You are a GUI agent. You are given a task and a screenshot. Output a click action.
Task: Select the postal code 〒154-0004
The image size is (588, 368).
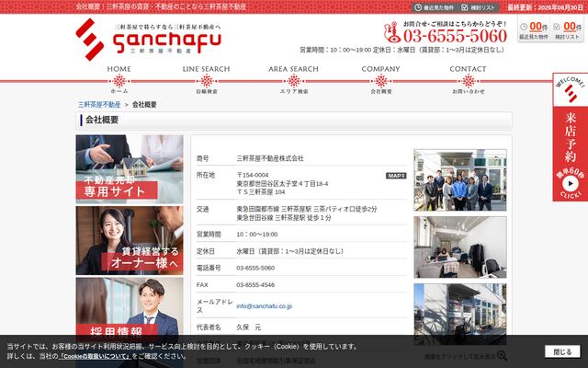pos(253,175)
